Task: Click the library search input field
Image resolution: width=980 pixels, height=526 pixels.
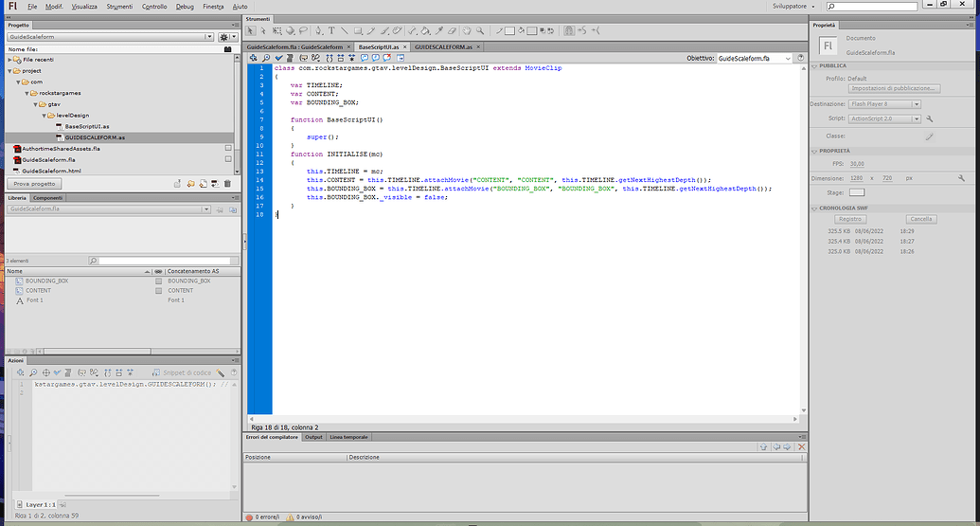Action: click(166, 261)
